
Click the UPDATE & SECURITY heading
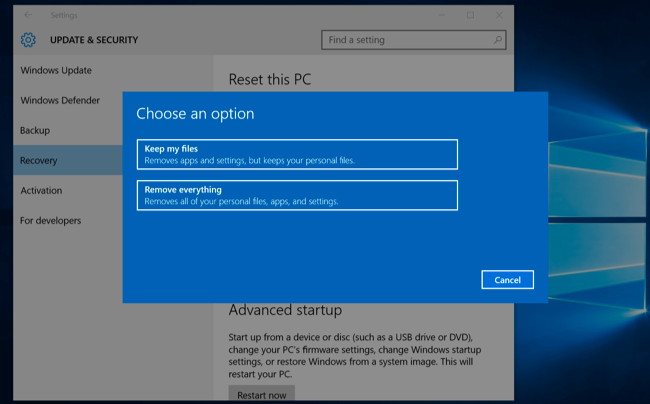point(93,40)
